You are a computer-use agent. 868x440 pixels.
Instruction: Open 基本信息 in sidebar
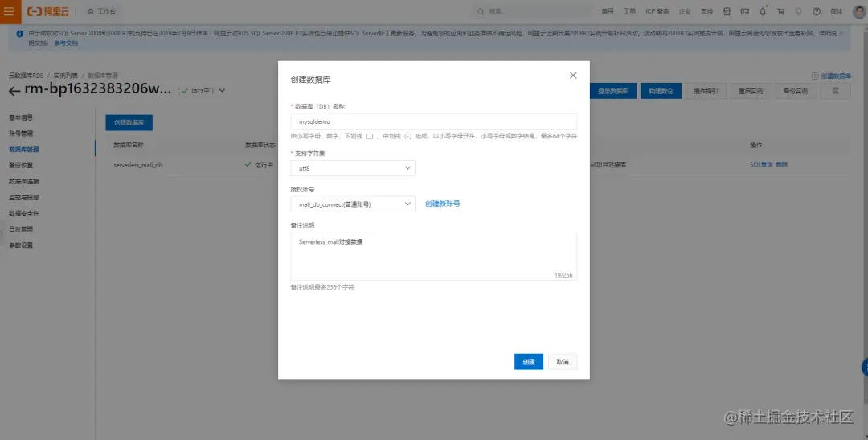(21, 117)
